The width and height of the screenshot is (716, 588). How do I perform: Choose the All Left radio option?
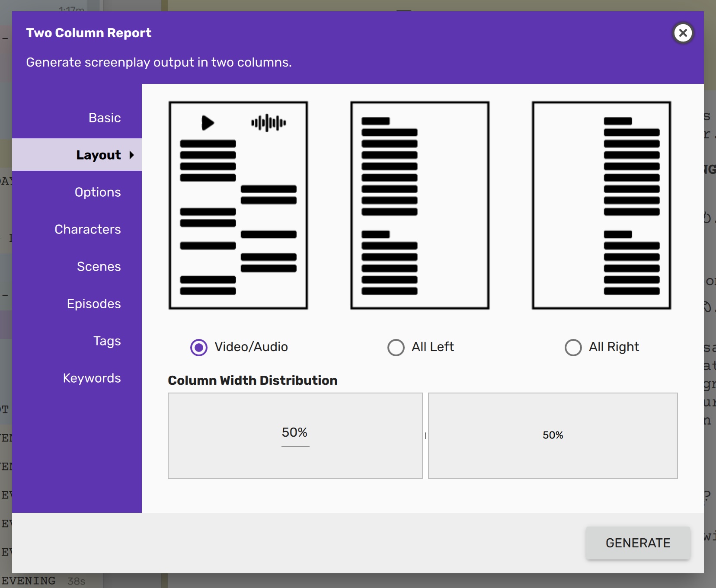[396, 347]
